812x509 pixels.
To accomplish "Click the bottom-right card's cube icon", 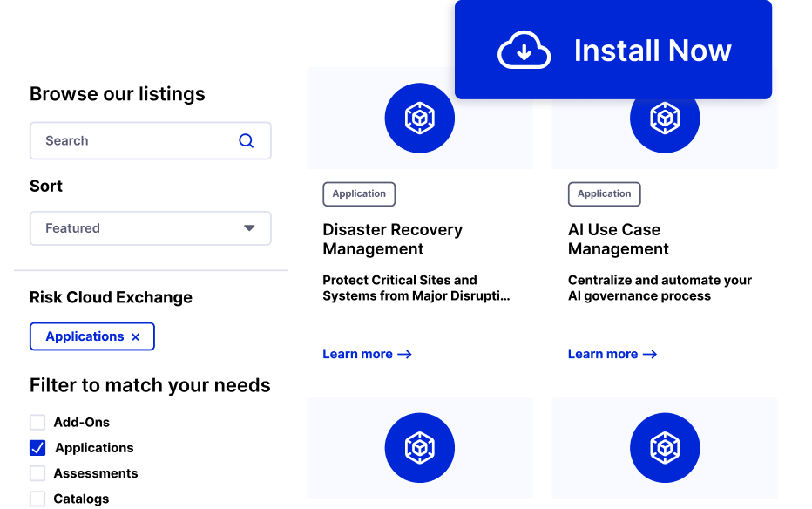I will click(x=665, y=448).
